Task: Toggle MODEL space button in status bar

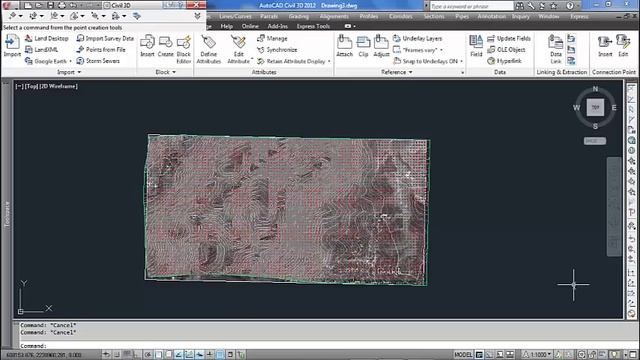Action: [463, 354]
